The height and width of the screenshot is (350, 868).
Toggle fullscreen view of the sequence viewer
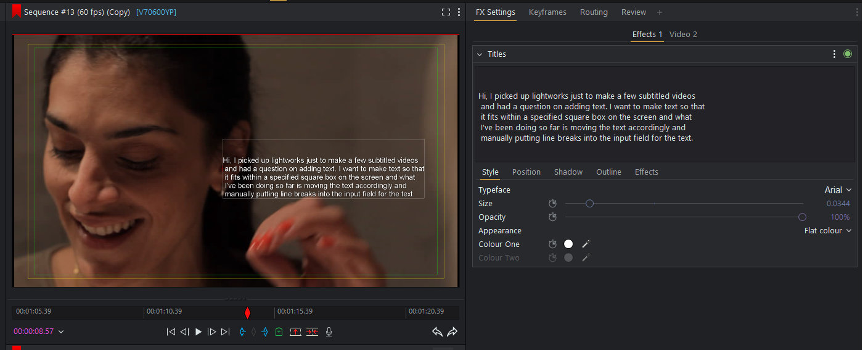pos(446,12)
